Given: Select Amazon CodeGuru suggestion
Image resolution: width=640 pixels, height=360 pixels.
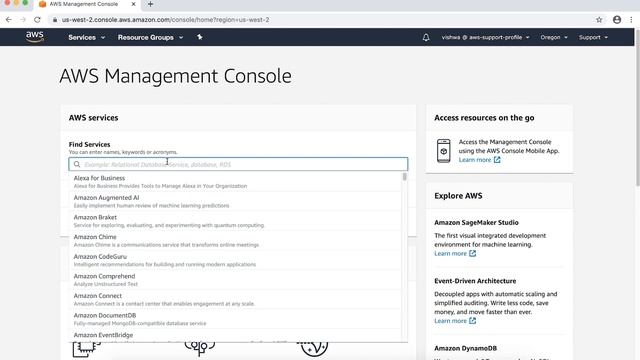Looking at the screenshot, I should tap(235, 260).
